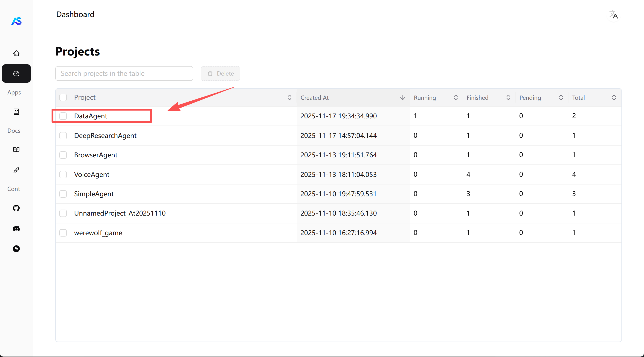Sort by the Project column sort arrows

(x=290, y=98)
